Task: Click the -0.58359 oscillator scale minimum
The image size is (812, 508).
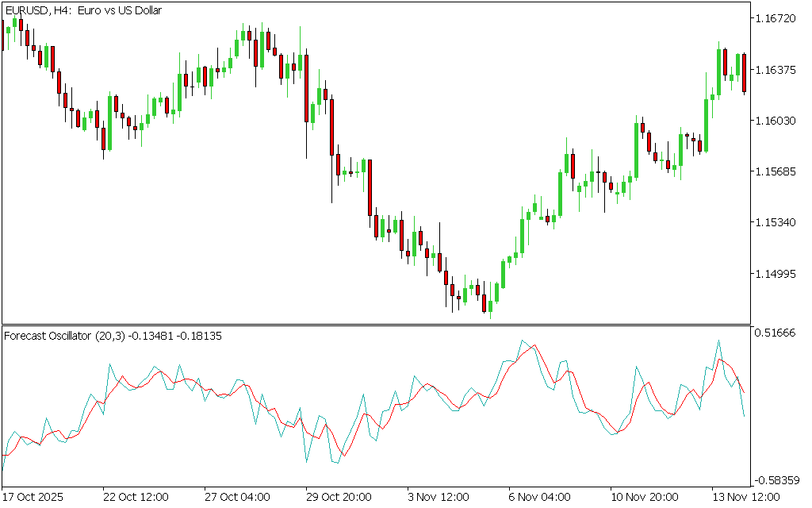Action: [x=777, y=479]
